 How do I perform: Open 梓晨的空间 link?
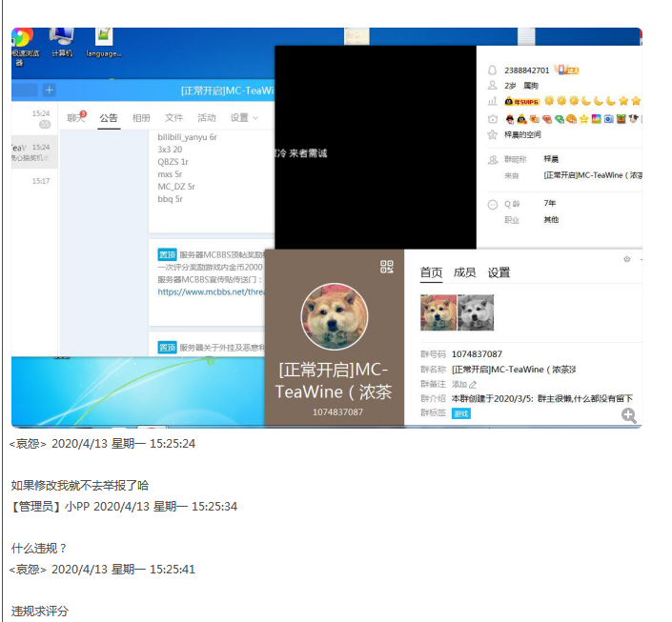coord(522,134)
